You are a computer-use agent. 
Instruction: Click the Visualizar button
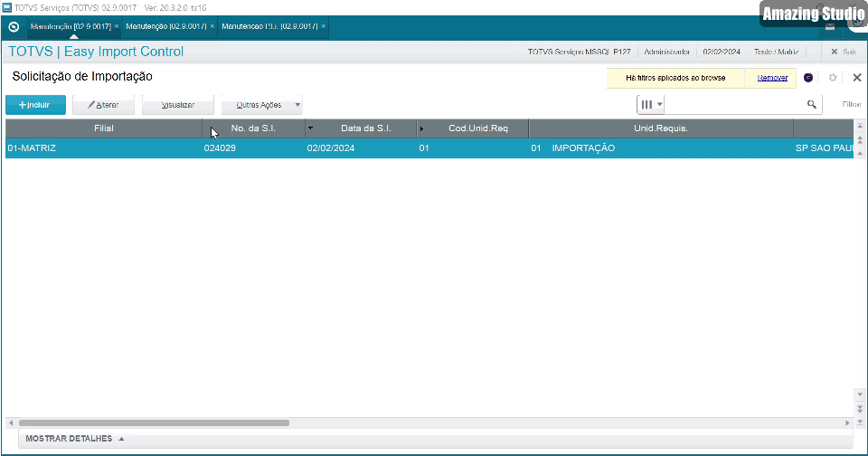point(178,105)
